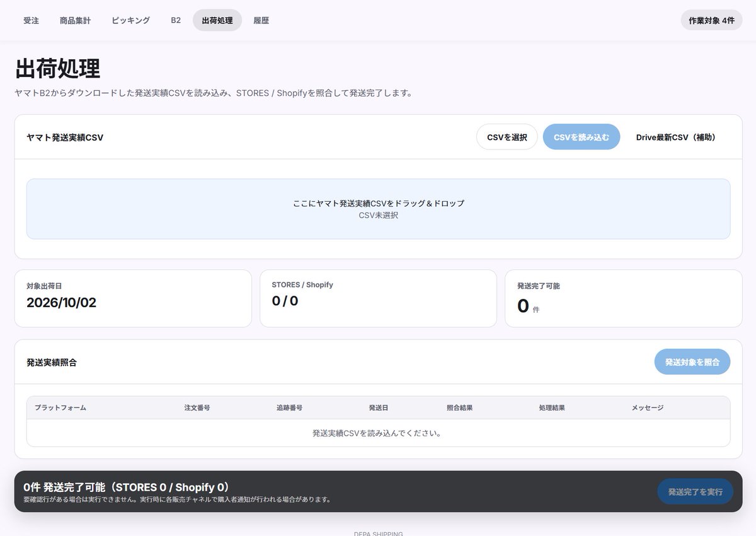756x536 pixels.
Task: Click the CSV未選択 status text
Action: click(x=378, y=215)
